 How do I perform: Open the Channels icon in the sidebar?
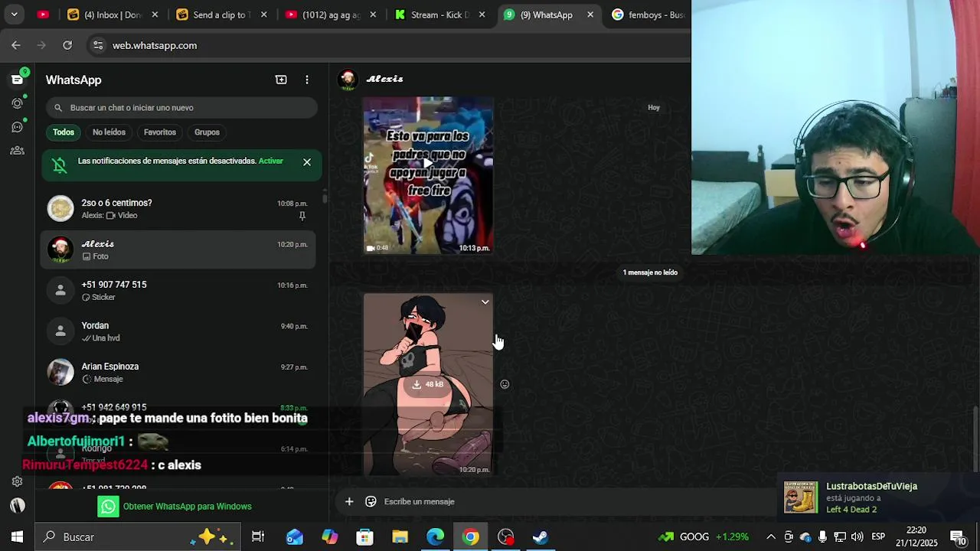17,127
